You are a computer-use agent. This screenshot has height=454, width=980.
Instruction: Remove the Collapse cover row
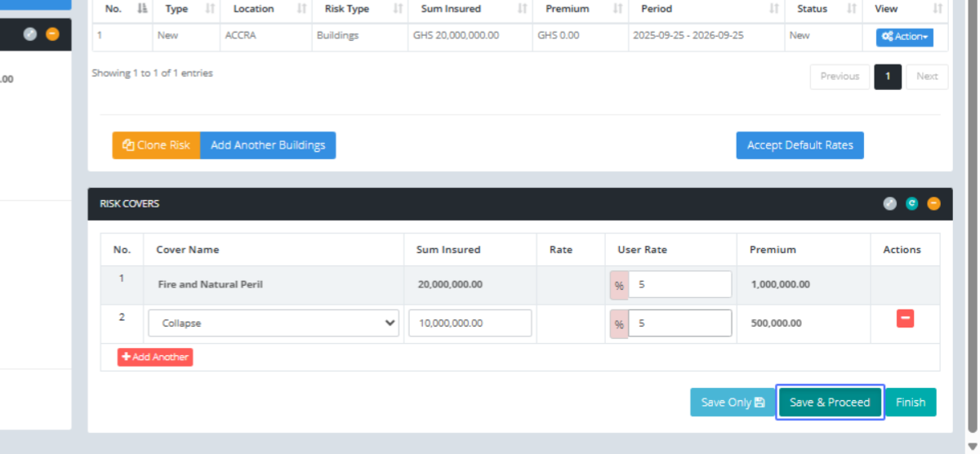905,318
